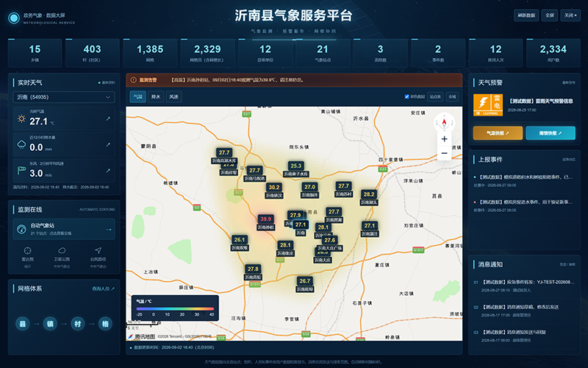Click 预警服务 in the header subtitle

point(293,31)
